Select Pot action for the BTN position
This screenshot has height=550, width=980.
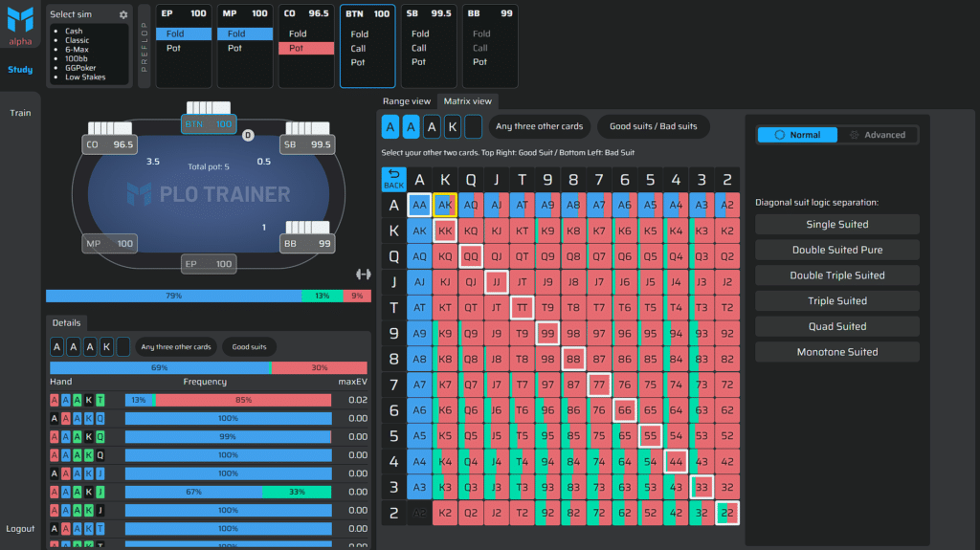pos(358,62)
